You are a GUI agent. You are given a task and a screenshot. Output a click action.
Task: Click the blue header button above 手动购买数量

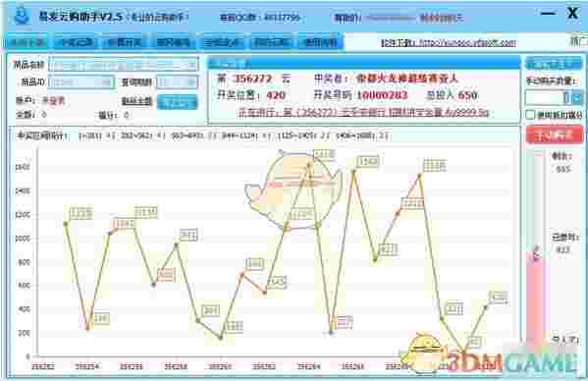554,64
